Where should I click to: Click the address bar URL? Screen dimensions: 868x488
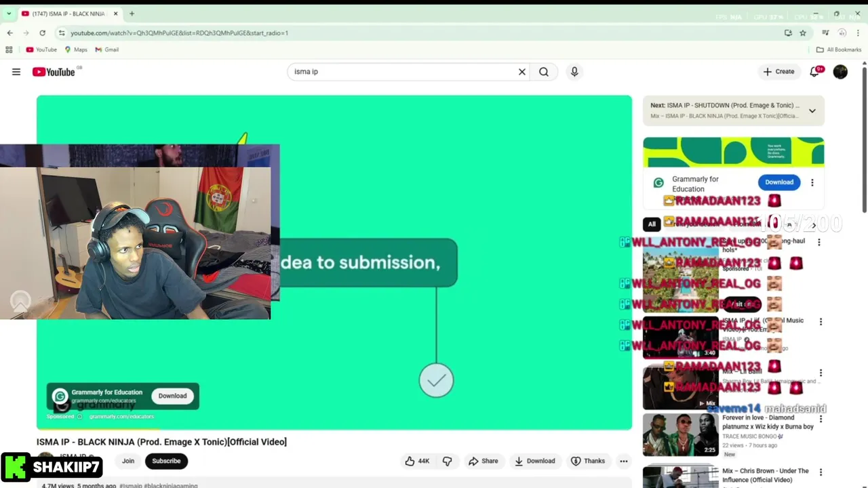(x=179, y=33)
